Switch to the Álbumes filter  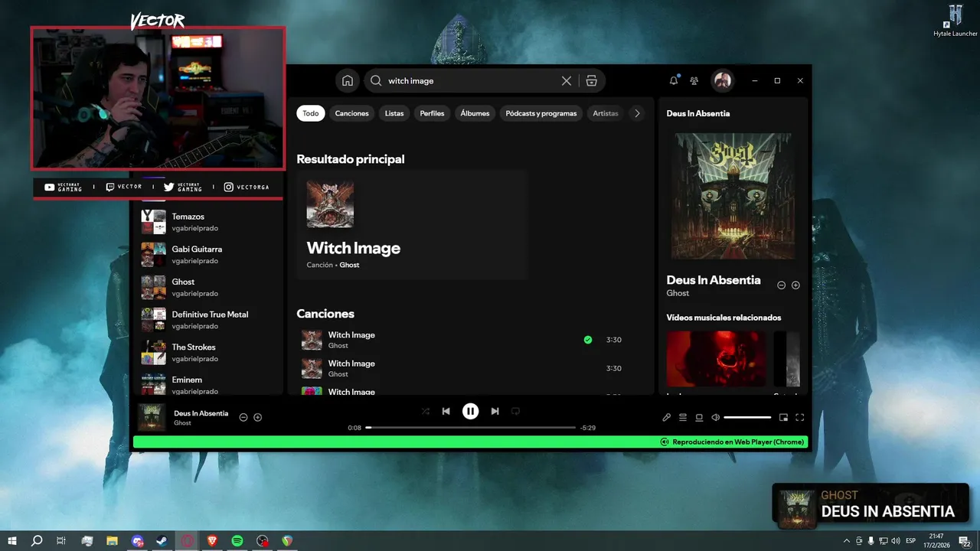pyautogui.click(x=475, y=113)
